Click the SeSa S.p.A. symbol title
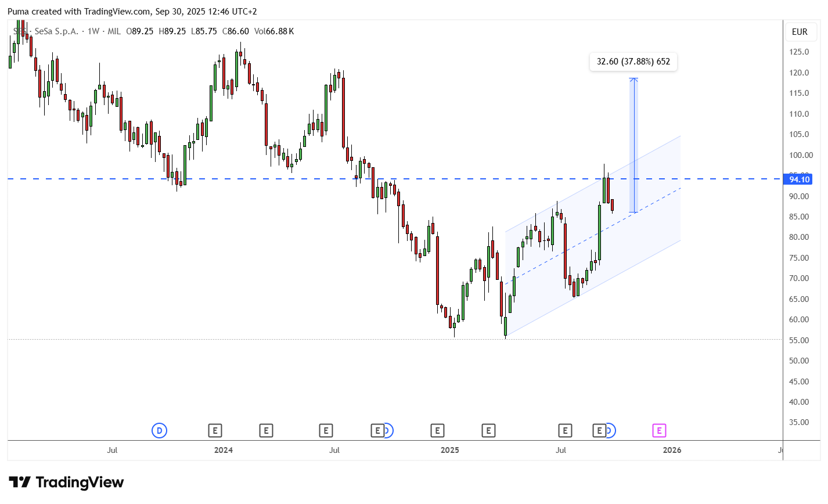828x504 pixels. pos(56,31)
